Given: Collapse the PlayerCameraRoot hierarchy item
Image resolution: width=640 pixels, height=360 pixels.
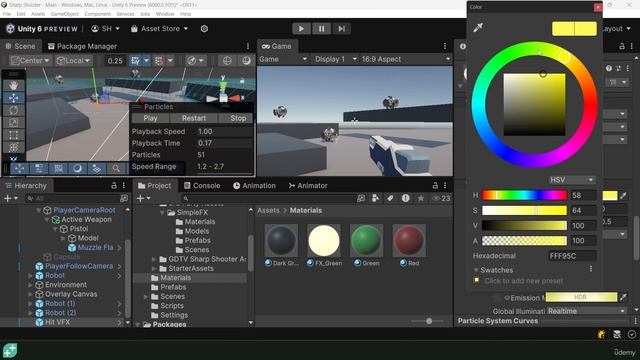Looking at the screenshot, I should [x=39, y=210].
